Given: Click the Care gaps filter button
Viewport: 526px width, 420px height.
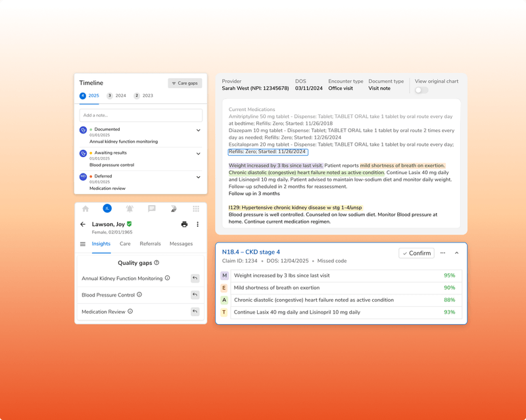Looking at the screenshot, I should coord(185,83).
